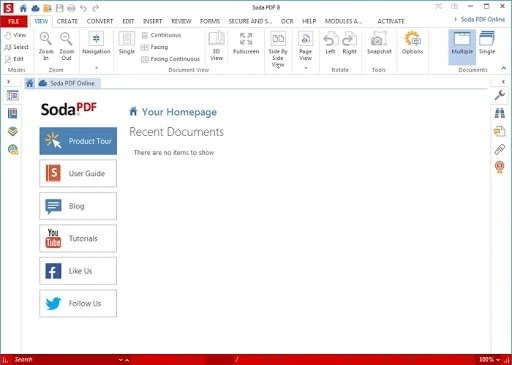Click the save disk icon in title bar
Viewport: 512px width, 365px height.
(x=59, y=8)
